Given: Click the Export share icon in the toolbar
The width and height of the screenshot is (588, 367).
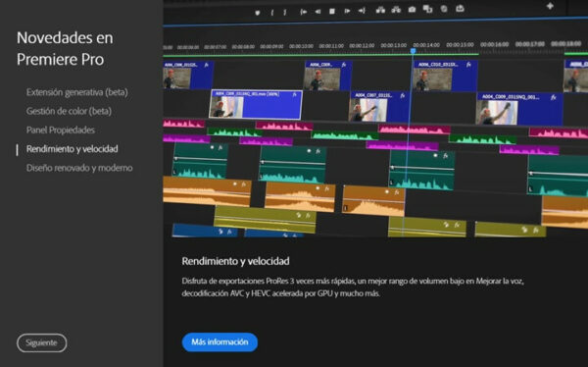Looking at the screenshot, I should [x=460, y=8].
